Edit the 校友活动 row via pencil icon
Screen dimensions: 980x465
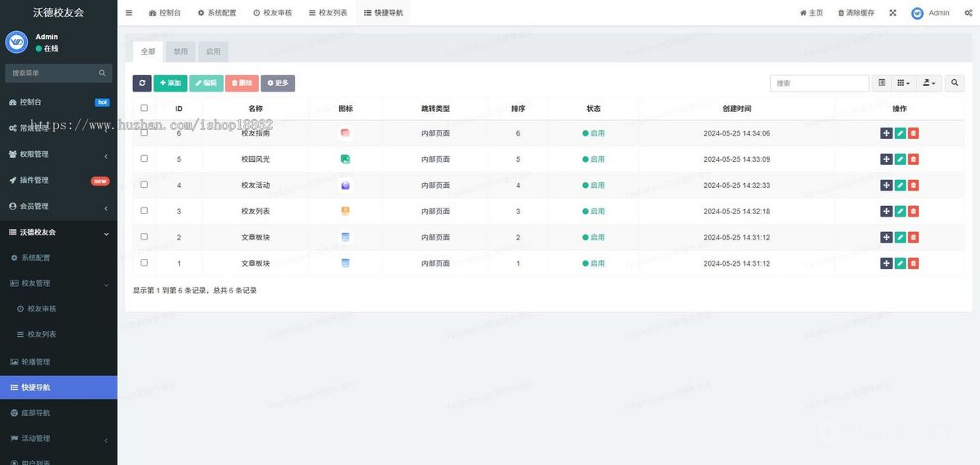click(900, 186)
